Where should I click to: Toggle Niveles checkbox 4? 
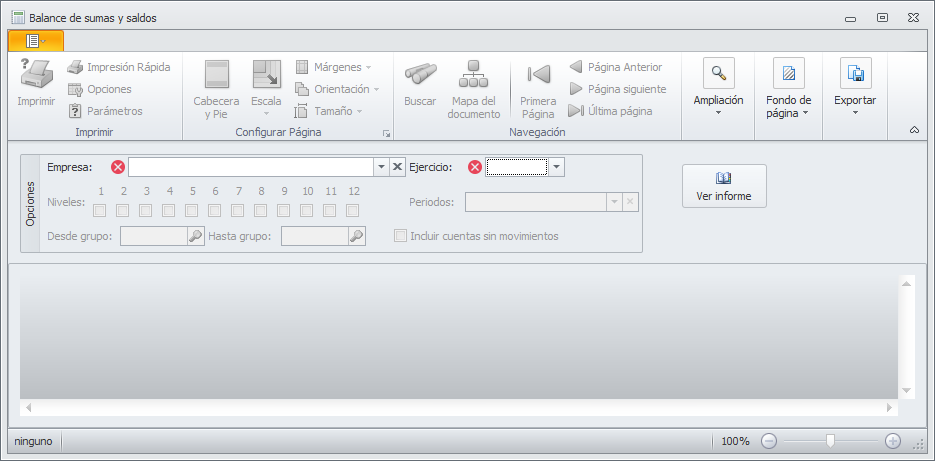coord(169,211)
